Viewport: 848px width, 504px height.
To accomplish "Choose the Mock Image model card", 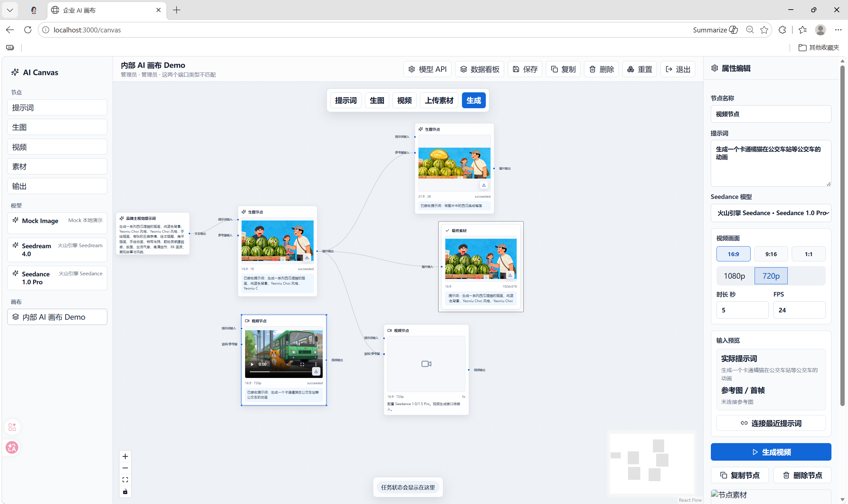I will point(57,223).
